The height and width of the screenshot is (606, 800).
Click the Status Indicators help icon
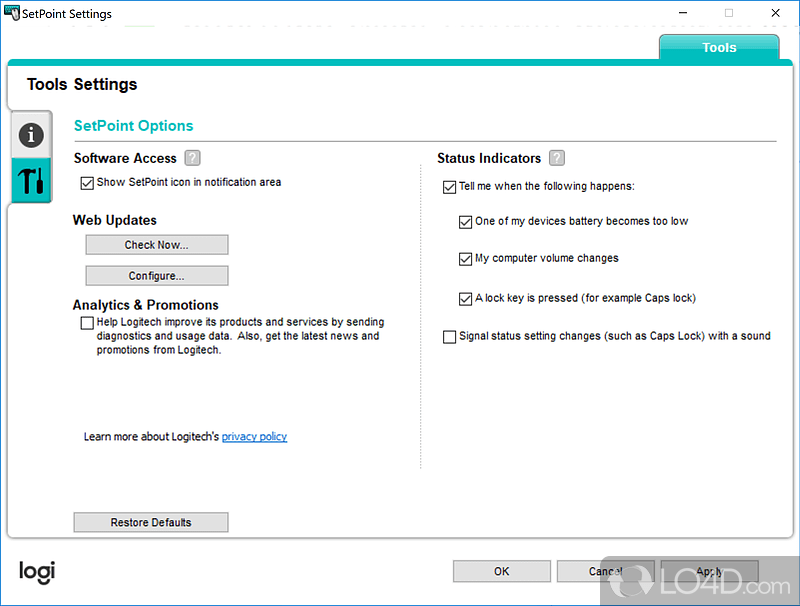tap(557, 158)
